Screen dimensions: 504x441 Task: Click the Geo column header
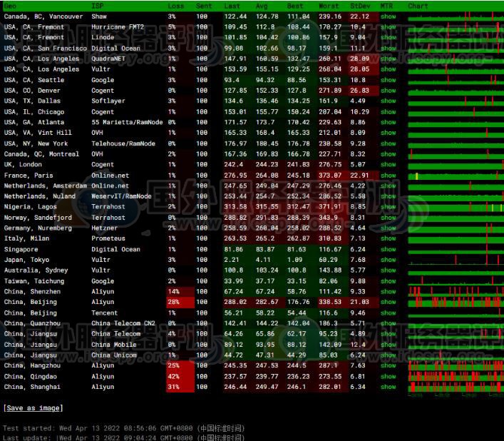10,6
